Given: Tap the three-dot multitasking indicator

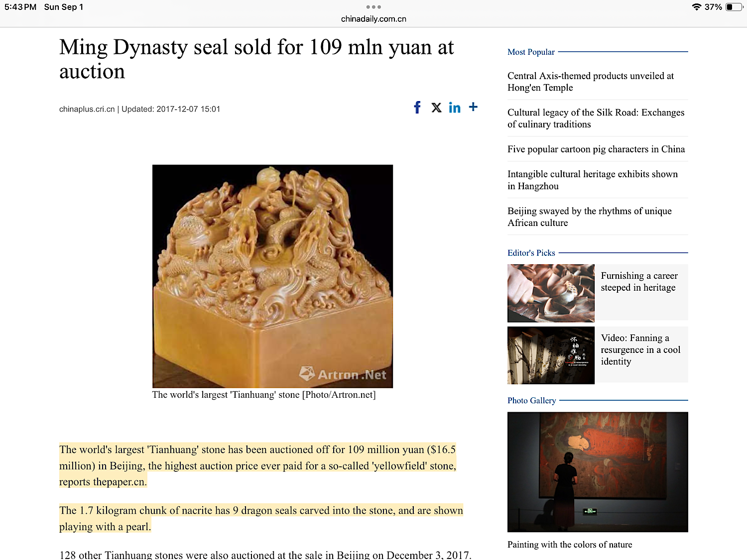Looking at the screenshot, I should click(x=373, y=7).
